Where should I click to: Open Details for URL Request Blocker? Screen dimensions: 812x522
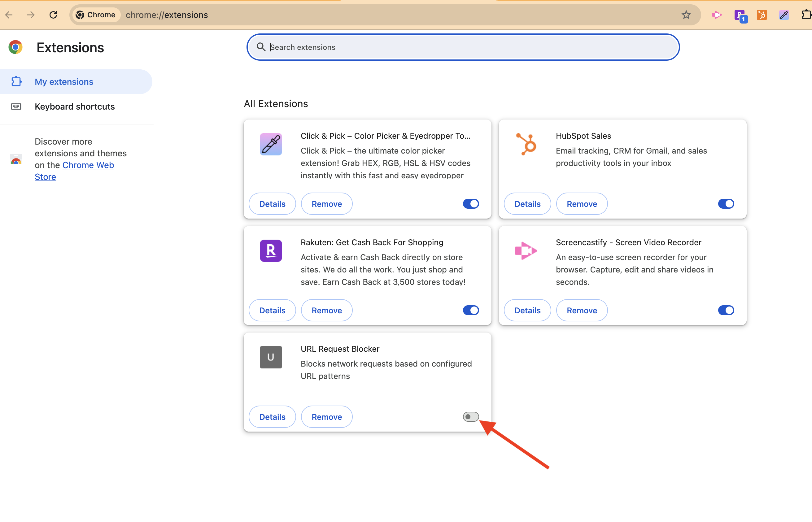tap(272, 417)
